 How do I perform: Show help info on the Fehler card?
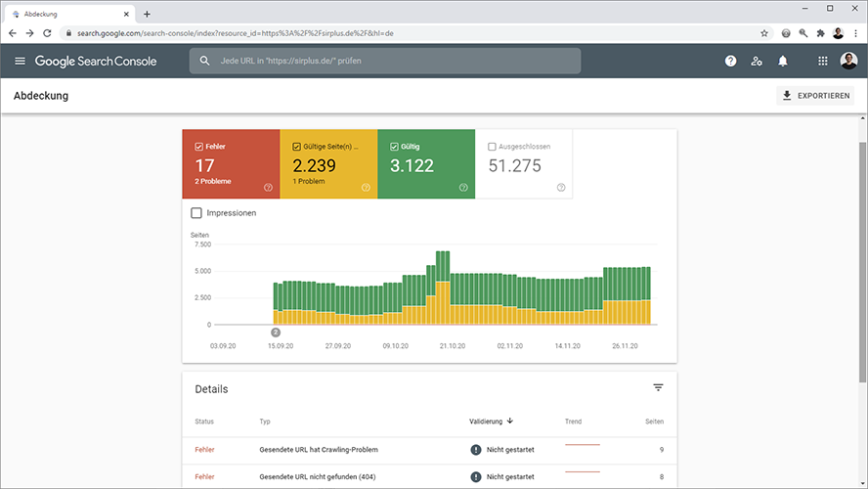[269, 188]
